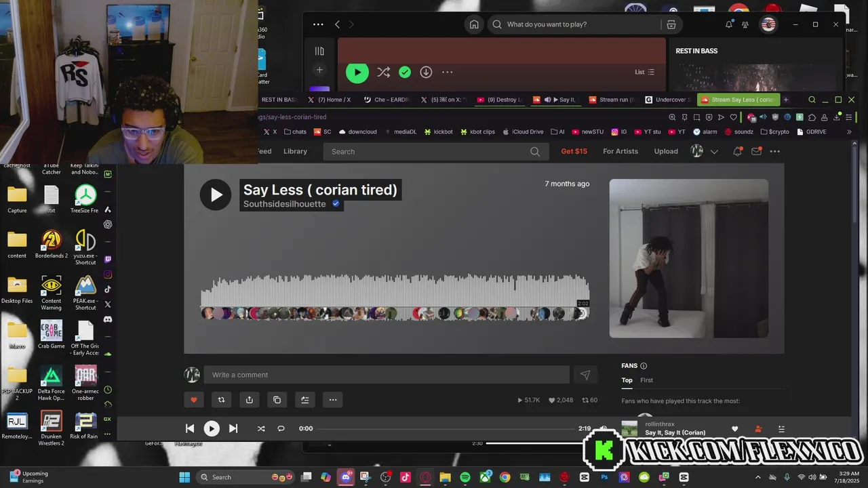Switch to the Undercover browser tab
Image resolution: width=868 pixels, height=488 pixels.
tap(668, 100)
